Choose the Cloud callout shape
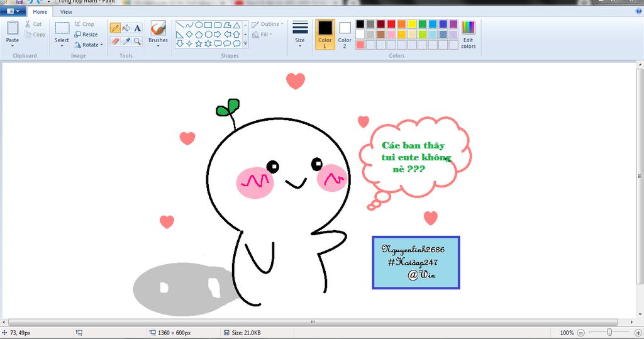The width and height of the screenshot is (644, 339). point(236,43)
